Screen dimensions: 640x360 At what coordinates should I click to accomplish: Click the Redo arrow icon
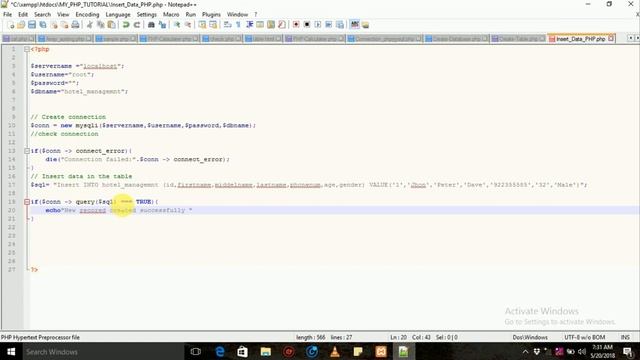[137, 25]
